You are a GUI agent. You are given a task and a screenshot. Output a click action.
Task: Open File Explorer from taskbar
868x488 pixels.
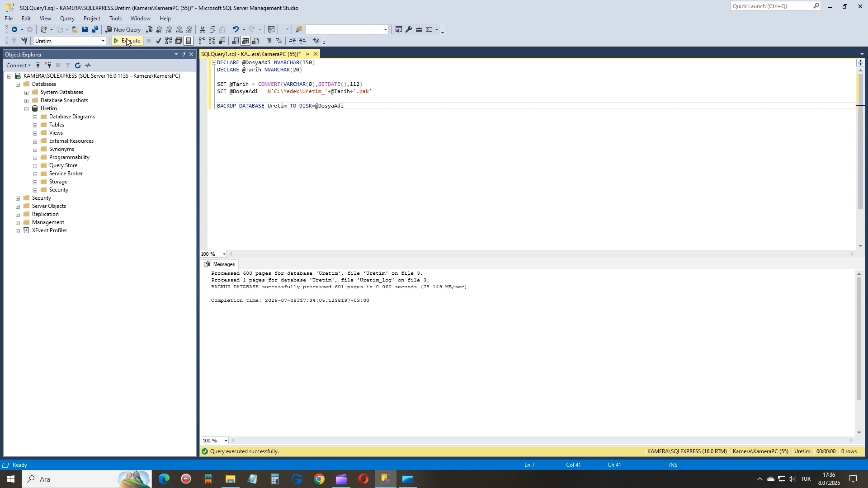click(x=230, y=479)
